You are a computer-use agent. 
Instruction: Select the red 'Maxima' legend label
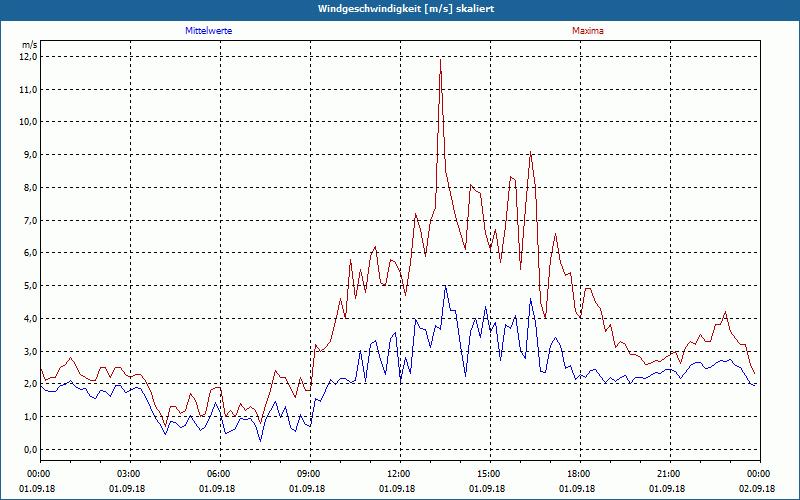tap(588, 31)
